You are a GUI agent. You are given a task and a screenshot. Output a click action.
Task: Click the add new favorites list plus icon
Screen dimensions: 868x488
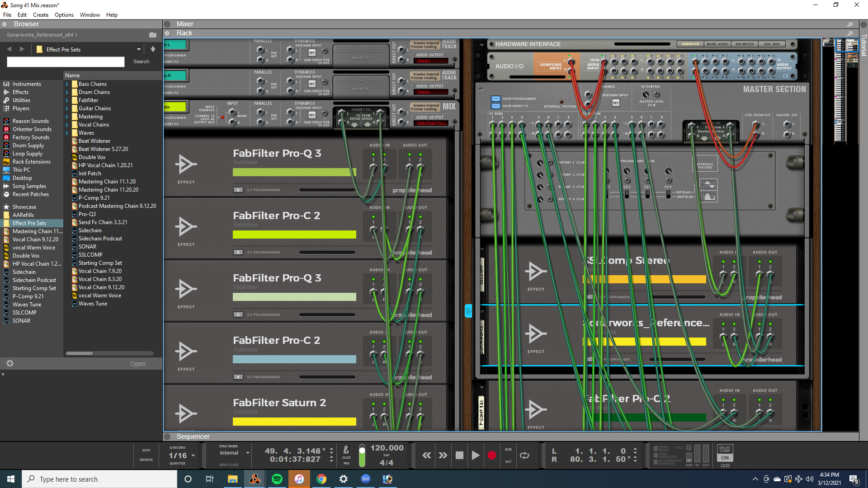pos(9,363)
